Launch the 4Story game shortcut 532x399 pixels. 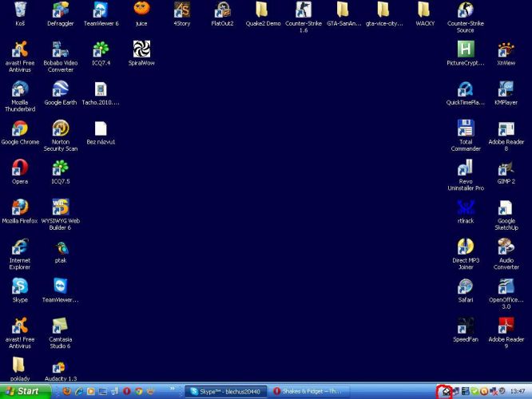182,14
